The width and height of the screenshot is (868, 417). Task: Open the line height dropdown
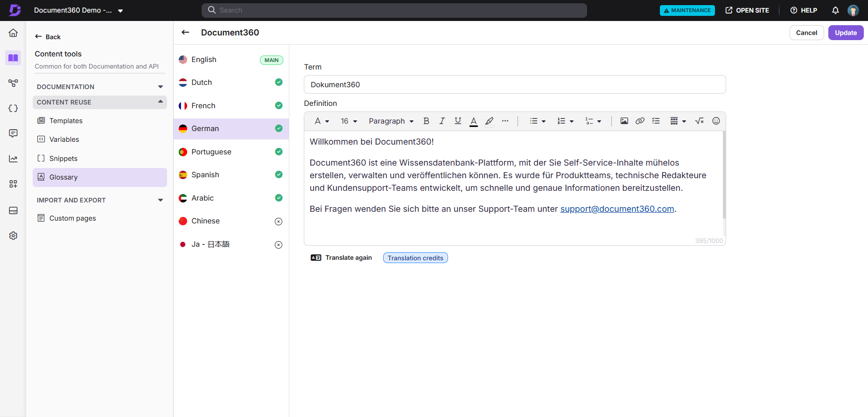point(593,121)
